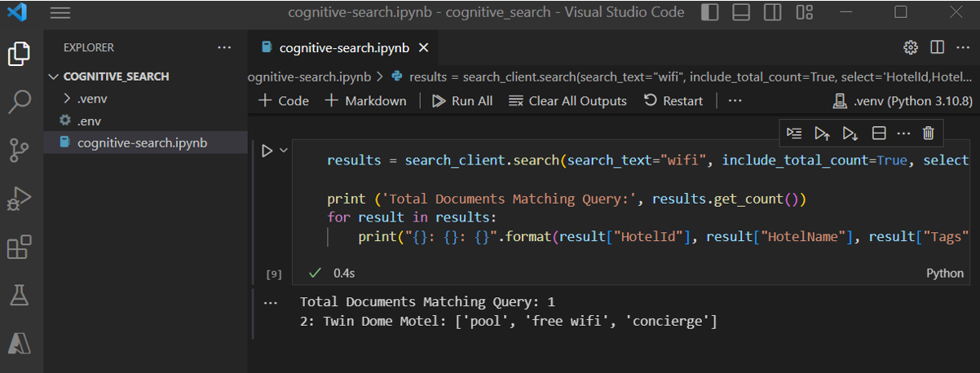
Task: Open notebook toolbar overflow ellipsis
Action: pos(735,101)
